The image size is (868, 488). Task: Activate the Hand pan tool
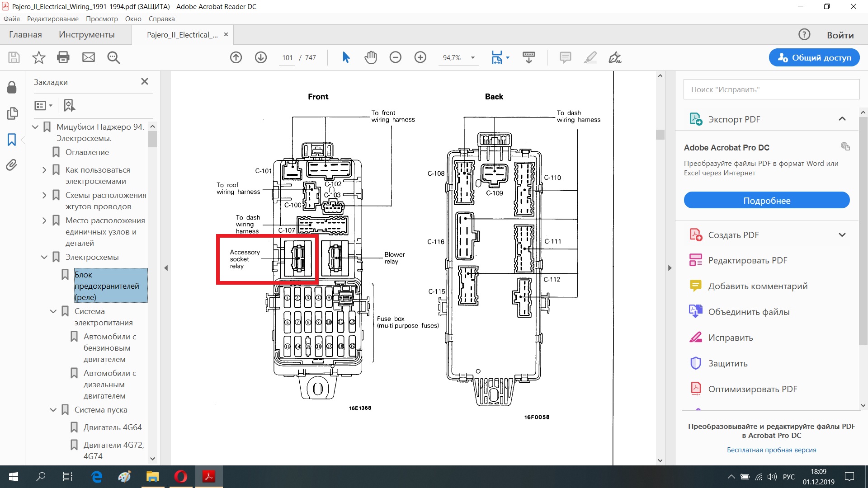tap(371, 57)
